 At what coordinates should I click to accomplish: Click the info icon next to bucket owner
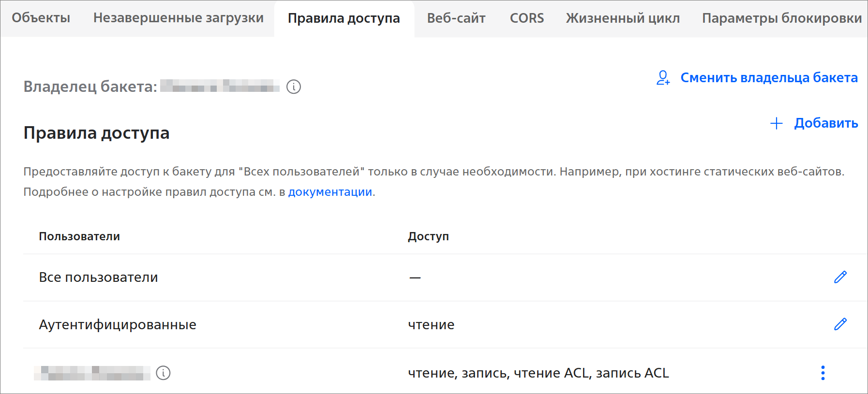click(x=294, y=87)
